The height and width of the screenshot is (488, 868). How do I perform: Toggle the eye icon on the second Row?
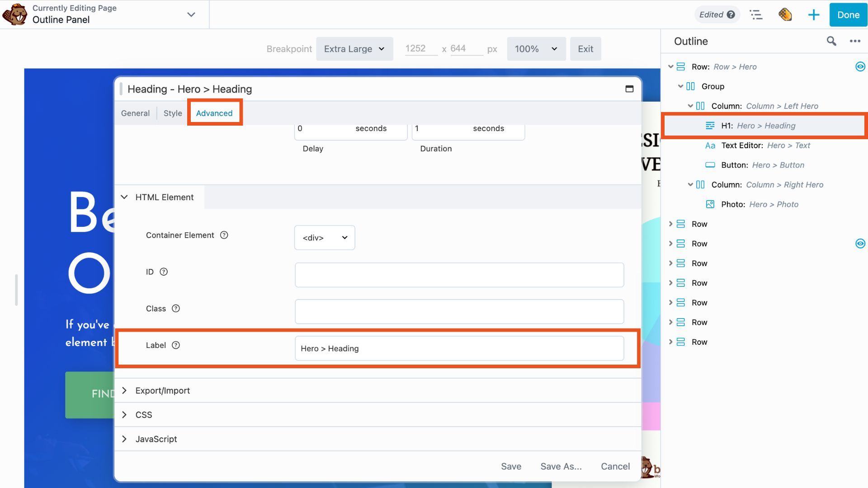point(861,243)
